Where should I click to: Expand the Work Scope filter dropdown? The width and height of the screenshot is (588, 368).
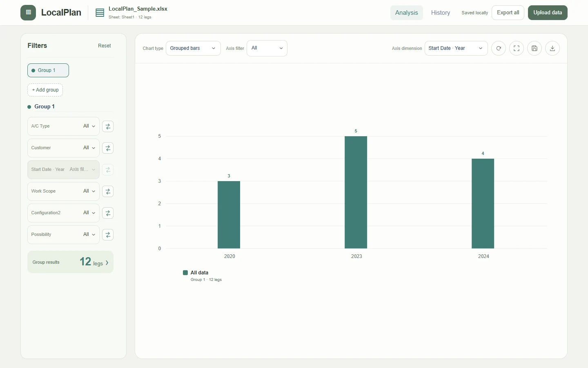point(63,191)
